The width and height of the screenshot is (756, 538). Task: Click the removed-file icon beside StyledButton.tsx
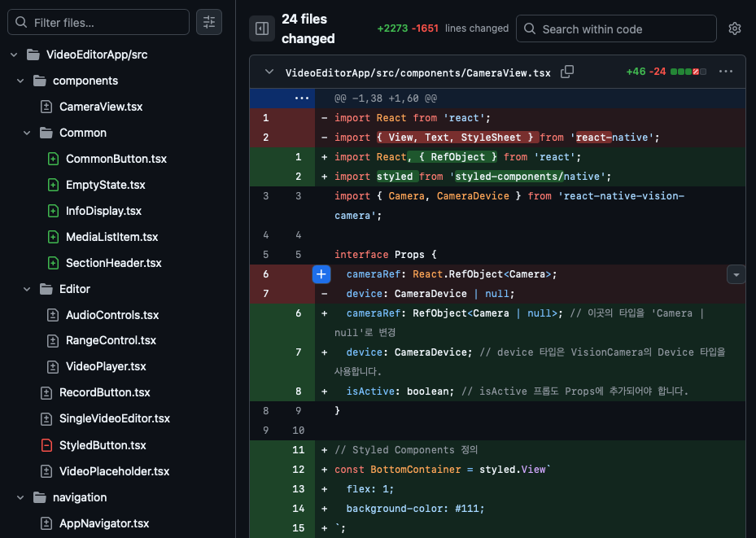(46, 445)
